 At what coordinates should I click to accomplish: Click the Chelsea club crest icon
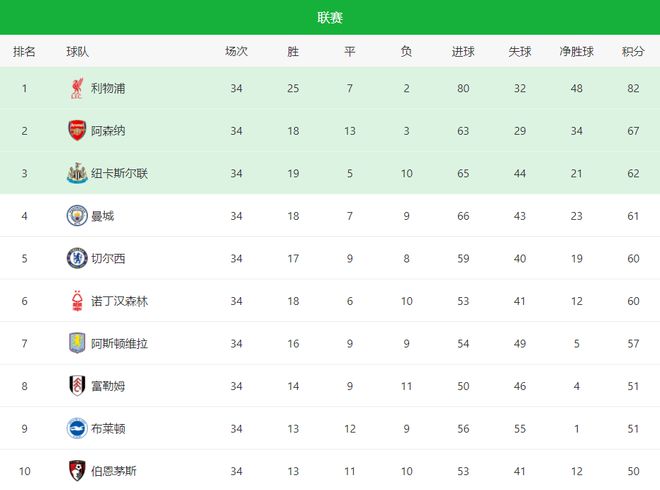click(x=77, y=258)
